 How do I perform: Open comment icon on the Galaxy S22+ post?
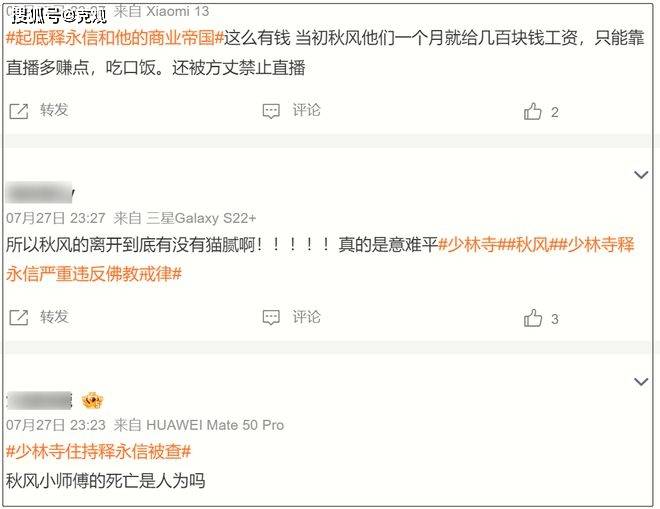(271, 317)
